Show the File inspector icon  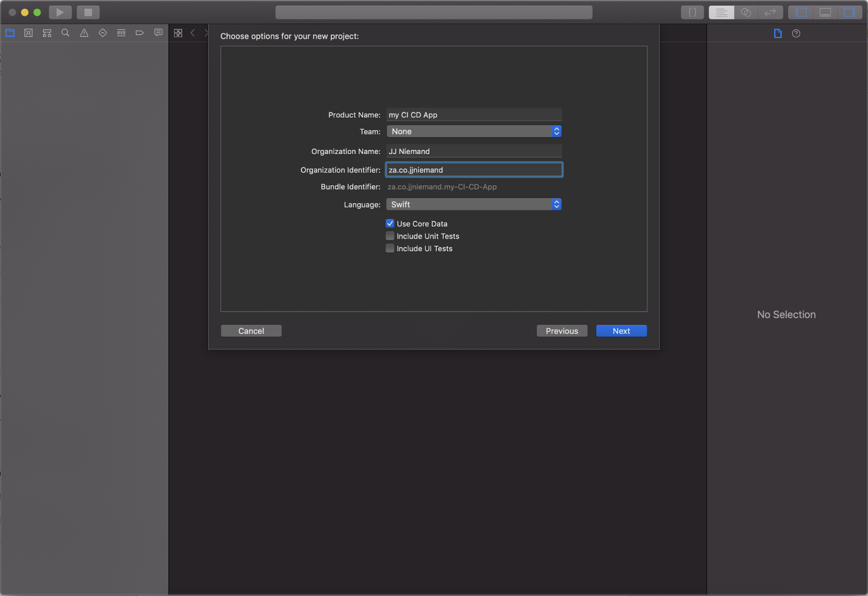point(778,33)
